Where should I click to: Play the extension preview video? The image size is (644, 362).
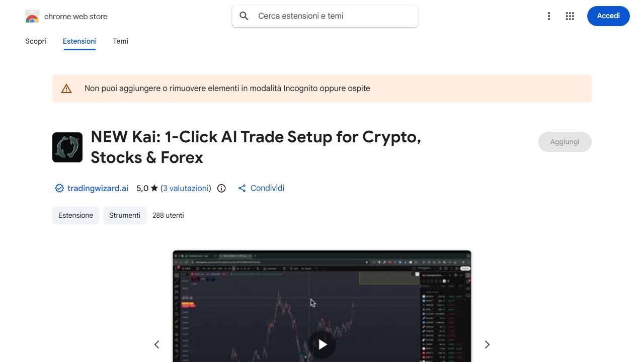(322, 344)
